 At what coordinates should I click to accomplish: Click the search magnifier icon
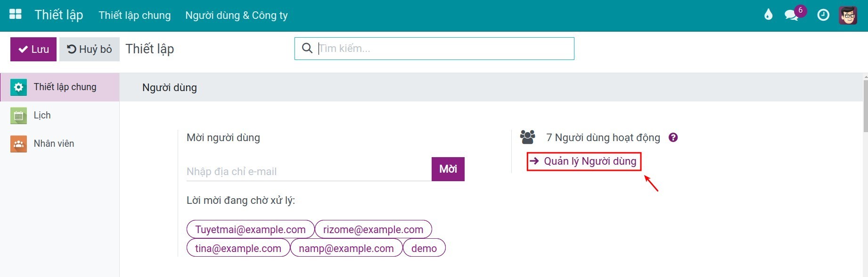click(x=307, y=48)
